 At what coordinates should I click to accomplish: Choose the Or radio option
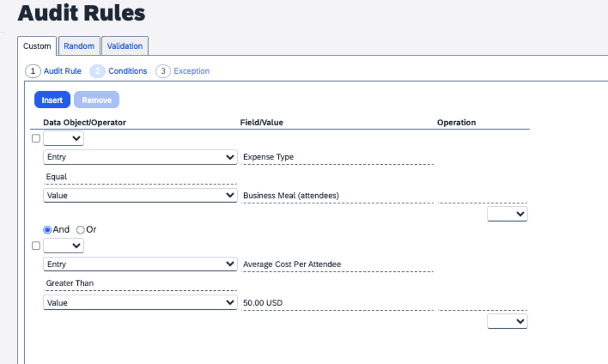(x=80, y=230)
